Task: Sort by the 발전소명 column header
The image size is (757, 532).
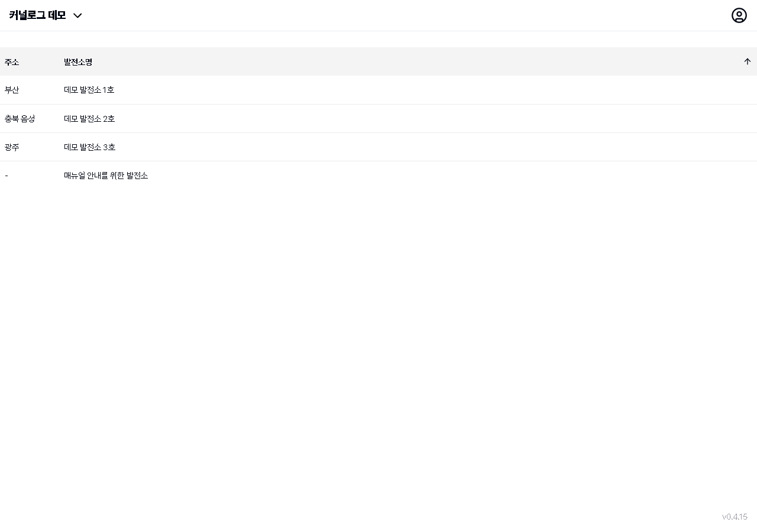Action: tap(78, 62)
